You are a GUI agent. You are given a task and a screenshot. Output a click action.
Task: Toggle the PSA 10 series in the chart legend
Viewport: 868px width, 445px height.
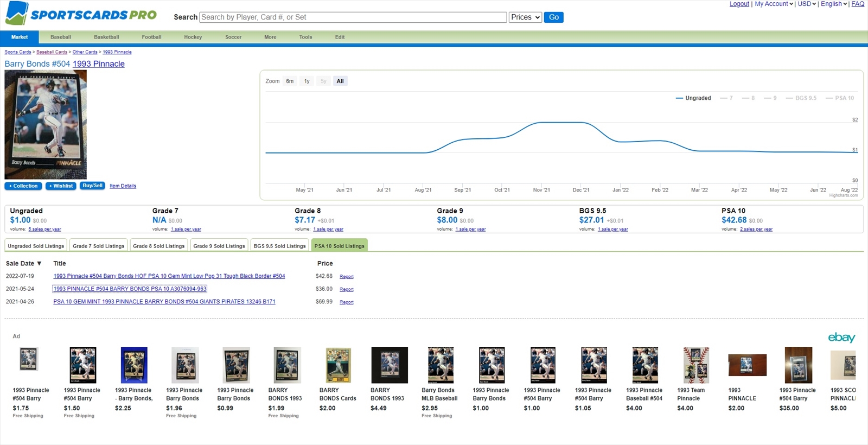(840, 98)
